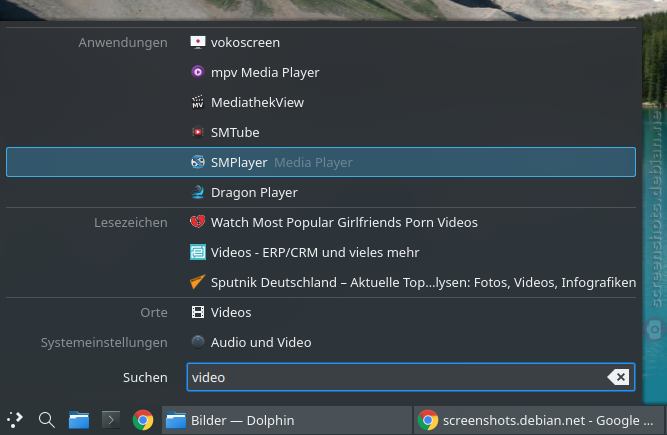Click the SMPlayer icon in highlighted row
The width and height of the screenshot is (667, 435).
(197, 162)
